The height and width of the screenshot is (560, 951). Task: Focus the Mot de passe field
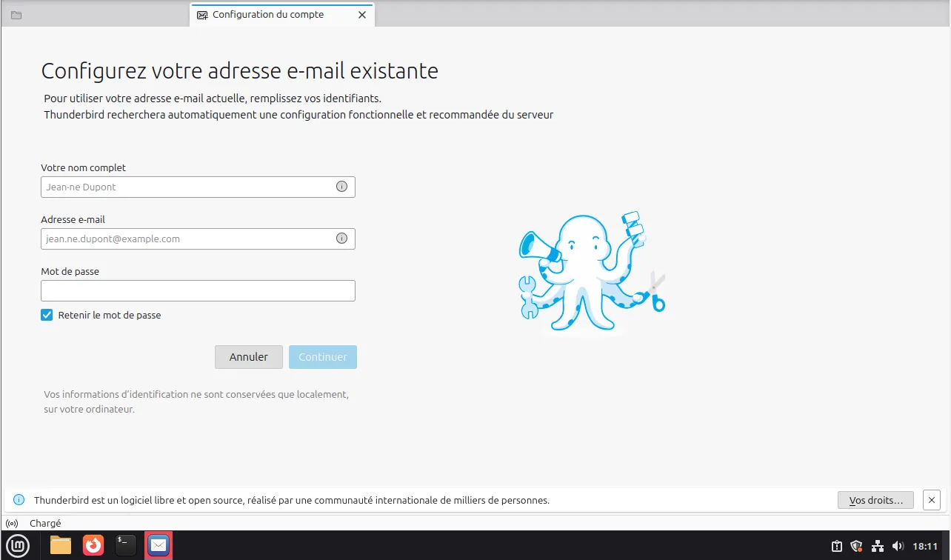(x=198, y=291)
